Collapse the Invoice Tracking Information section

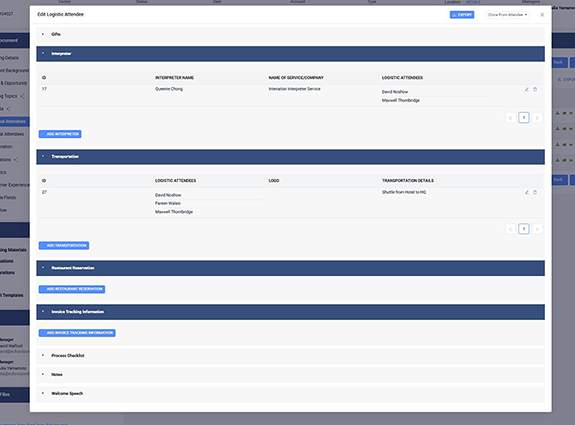pos(290,312)
